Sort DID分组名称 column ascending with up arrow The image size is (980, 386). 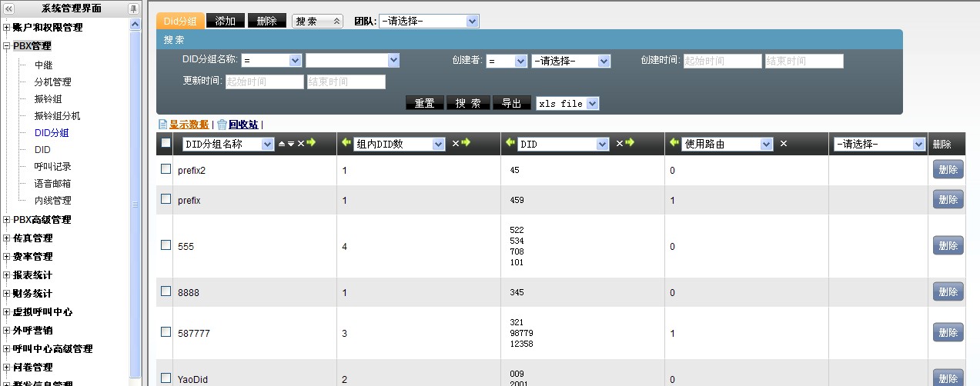coord(281,144)
